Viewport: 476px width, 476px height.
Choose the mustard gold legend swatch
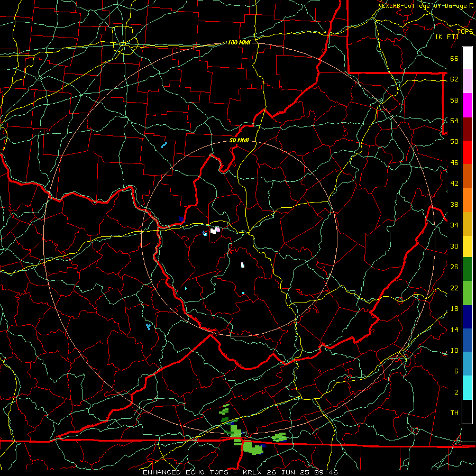pos(467,223)
